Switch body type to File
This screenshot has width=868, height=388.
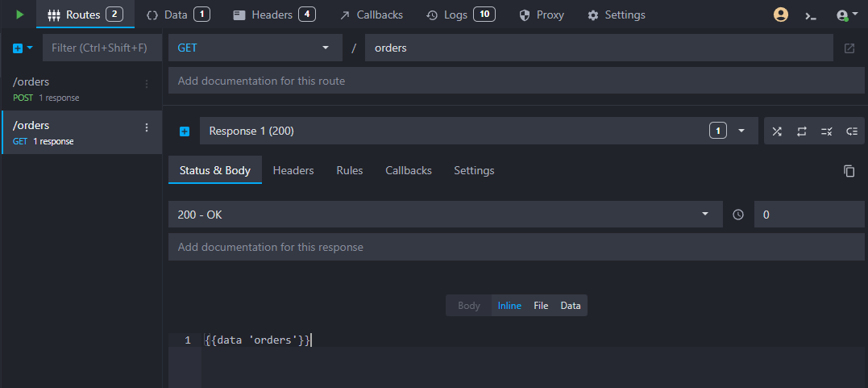tap(541, 306)
